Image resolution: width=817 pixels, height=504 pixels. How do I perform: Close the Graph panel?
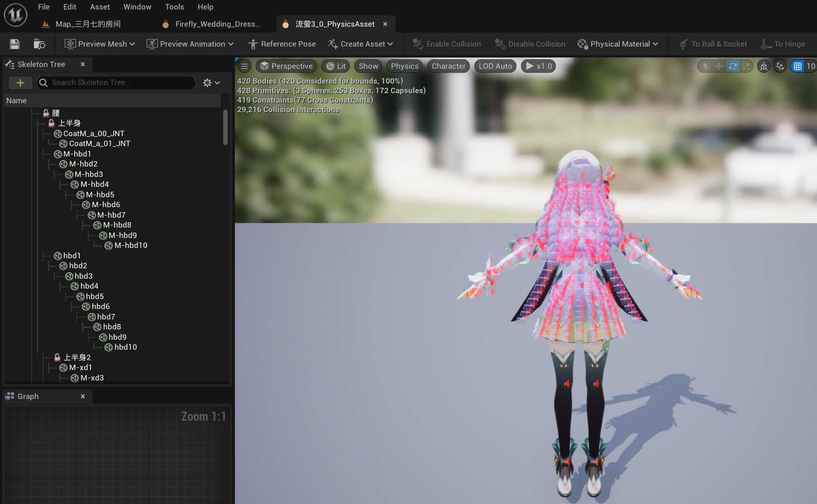[x=83, y=396]
